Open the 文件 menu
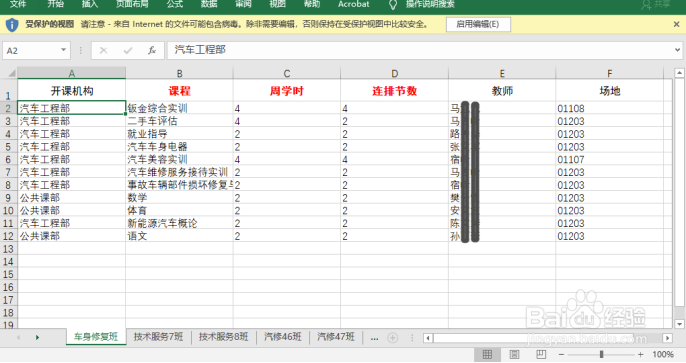The width and height of the screenshot is (686, 363). tap(18, 4)
